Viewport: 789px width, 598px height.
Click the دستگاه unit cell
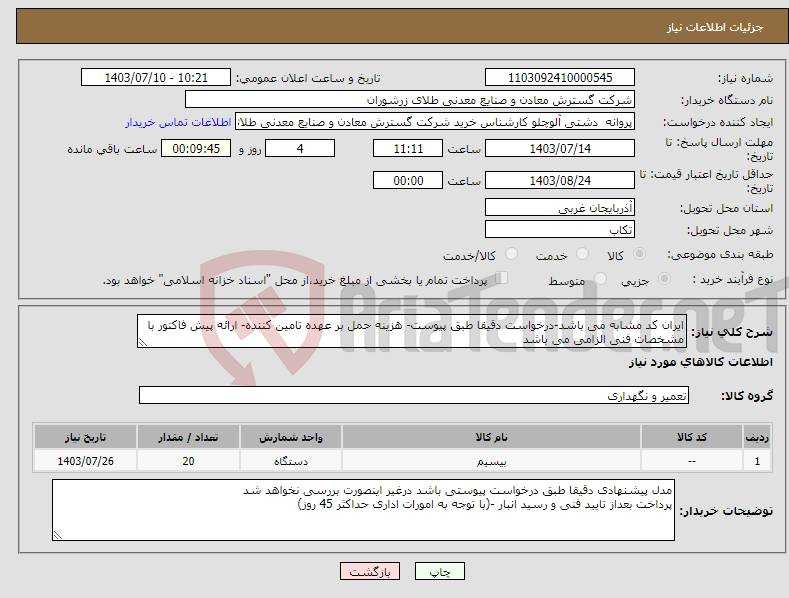pos(291,461)
